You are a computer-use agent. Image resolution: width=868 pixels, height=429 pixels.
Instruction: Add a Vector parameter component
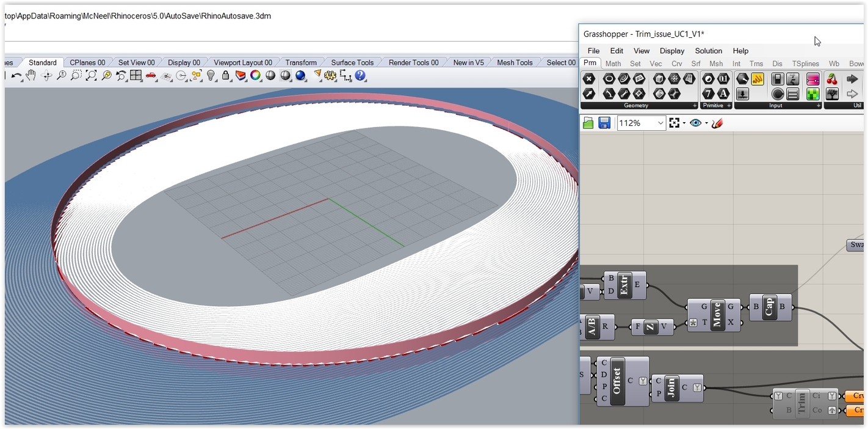click(589, 94)
